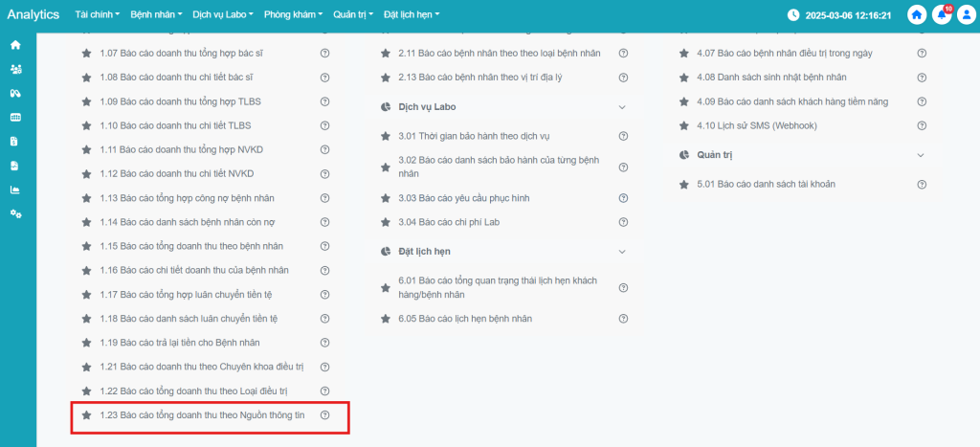The width and height of the screenshot is (980, 447).
Task: Toggle favorite star for 4.10 Lịch sử SMS
Action: 684,125
